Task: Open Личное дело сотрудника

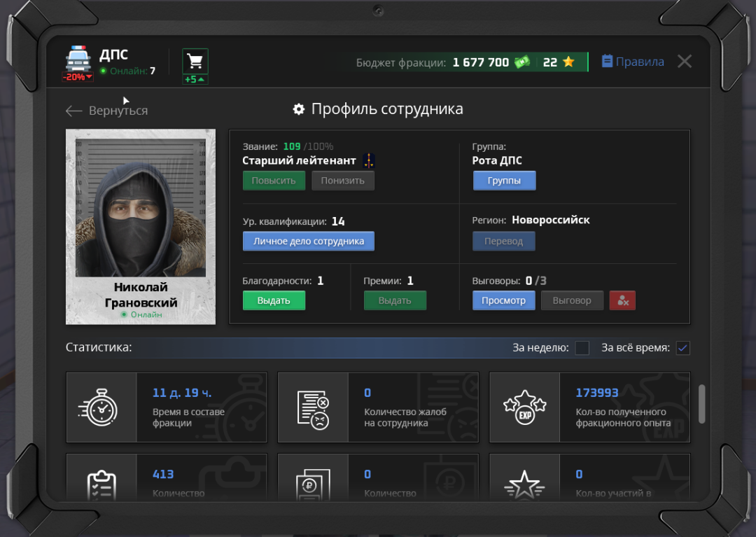Action: pyautogui.click(x=308, y=241)
